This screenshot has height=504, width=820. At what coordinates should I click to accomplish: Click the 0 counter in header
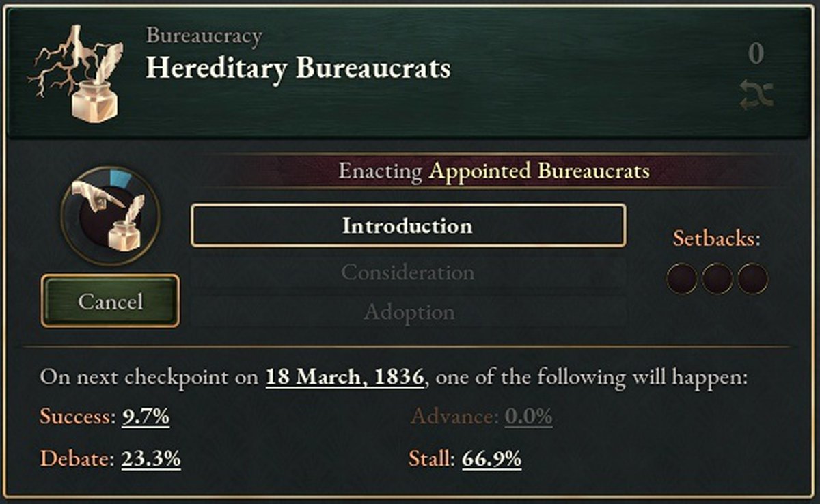pyautogui.click(x=755, y=53)
